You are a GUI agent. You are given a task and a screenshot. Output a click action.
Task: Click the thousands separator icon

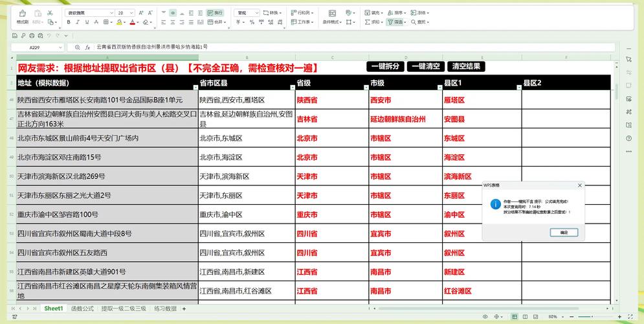click(261, 22)
